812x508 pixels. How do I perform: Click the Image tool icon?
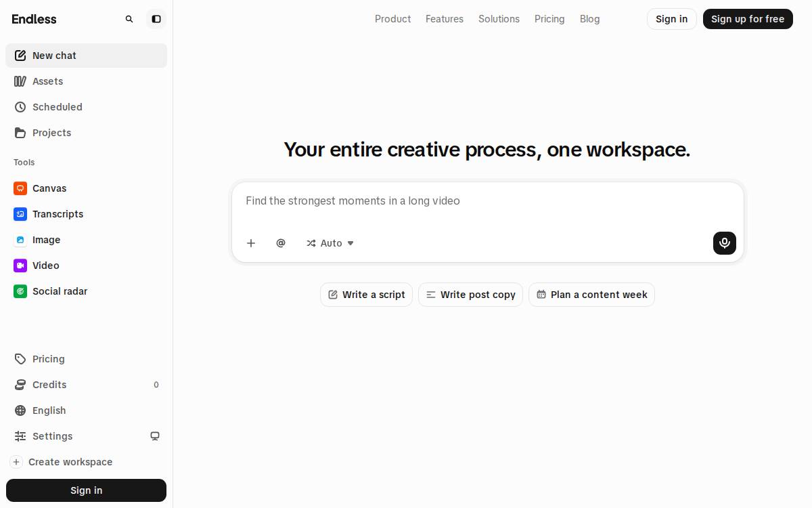(x=20, y=240)
